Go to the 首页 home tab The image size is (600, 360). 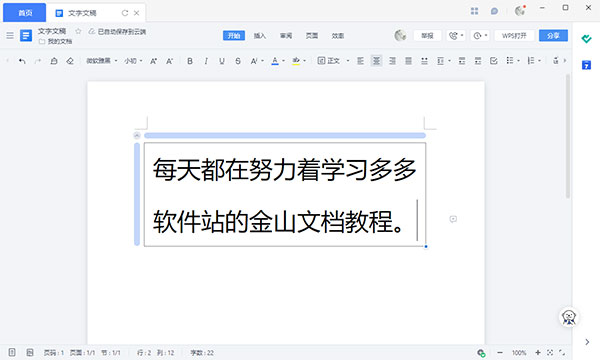[x=25, y=13]
